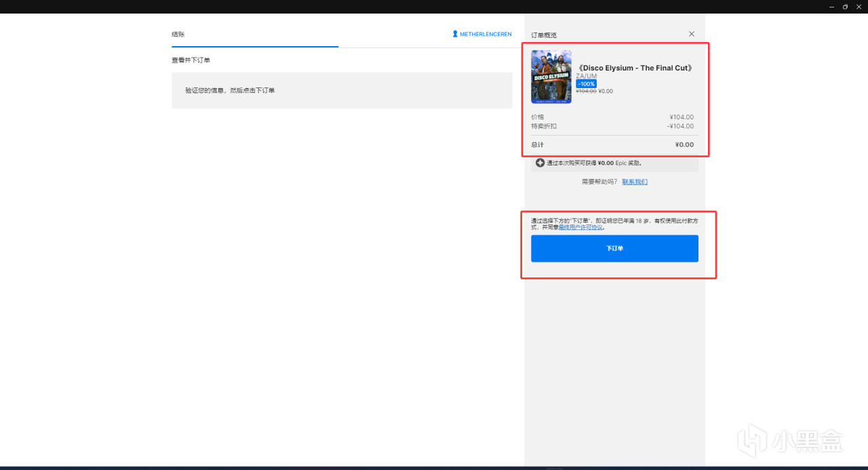Open the 最终用户许可协议 license agreement link
This screenshot has height=470, width=868.
580,227
